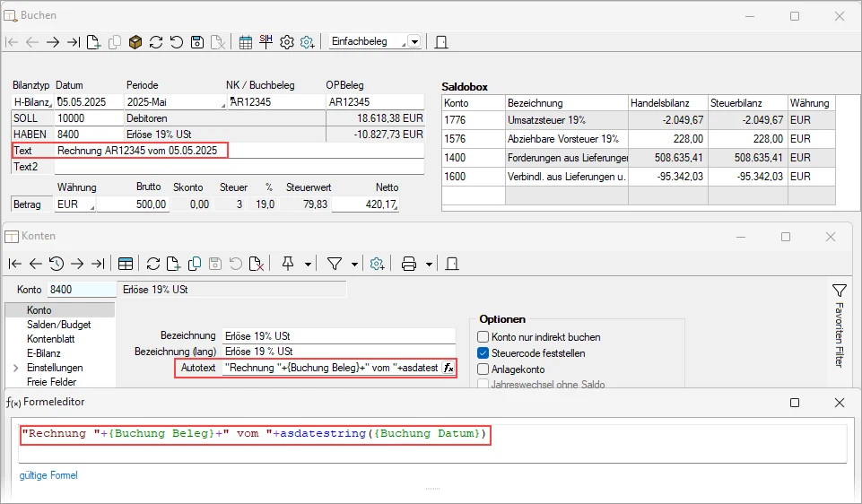
Task: Expand the Einstellungen tree node
Action: [15, 368]
